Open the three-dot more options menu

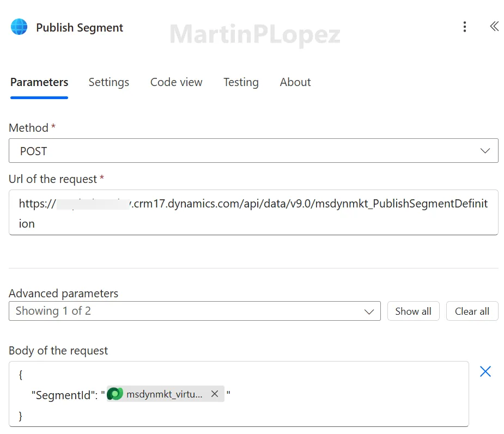(464, 27)
